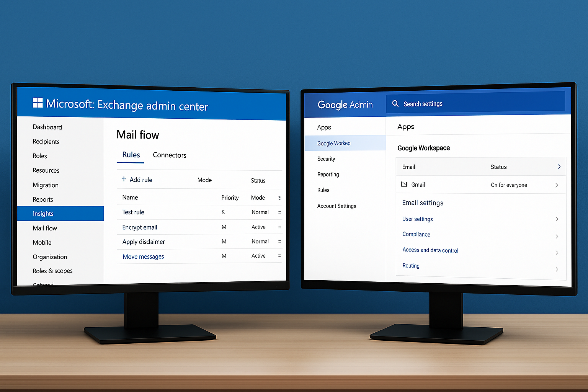
Task: Open Security in Google Admin sidebar
Action: click(326, 159)
